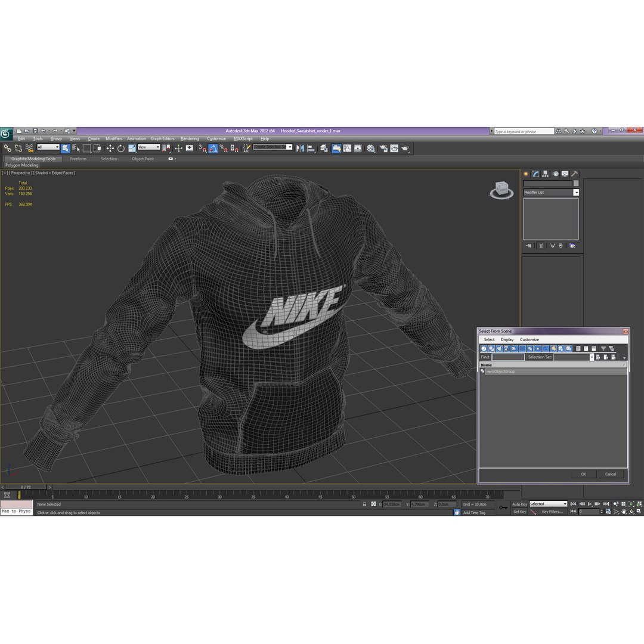Open the Rendering menu
Screen dimensions: 644x644
point(190,139)
